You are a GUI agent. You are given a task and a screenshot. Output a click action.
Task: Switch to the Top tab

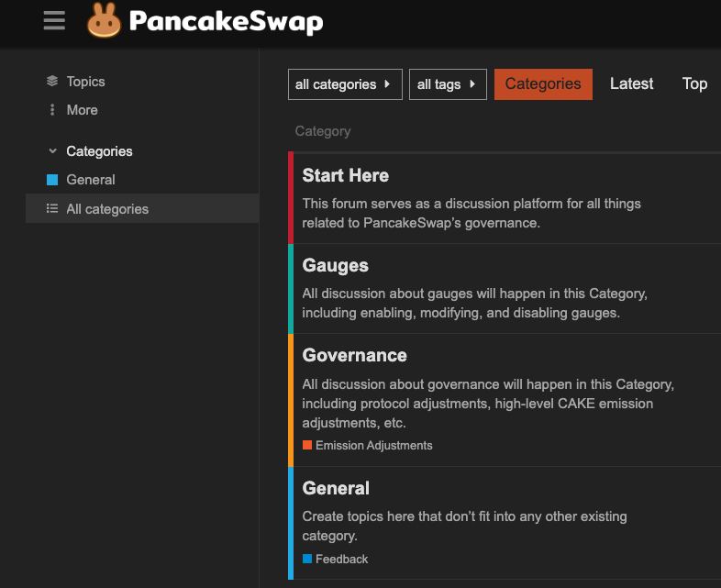694,83
